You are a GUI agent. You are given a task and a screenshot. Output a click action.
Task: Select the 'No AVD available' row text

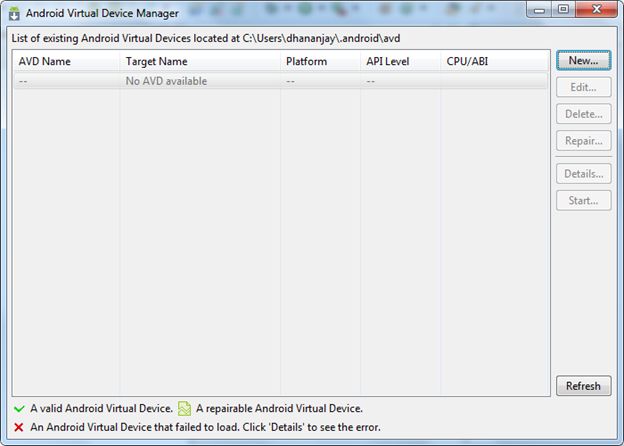[166, 81]
